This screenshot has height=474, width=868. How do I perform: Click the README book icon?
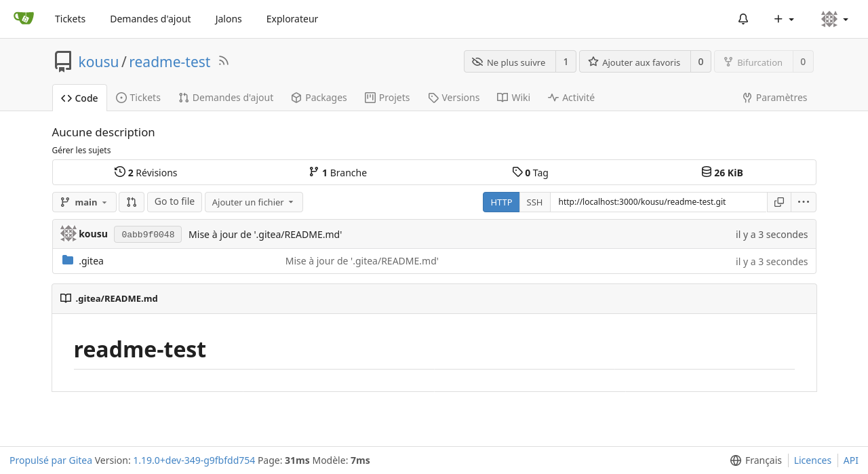tap(66, 298)
